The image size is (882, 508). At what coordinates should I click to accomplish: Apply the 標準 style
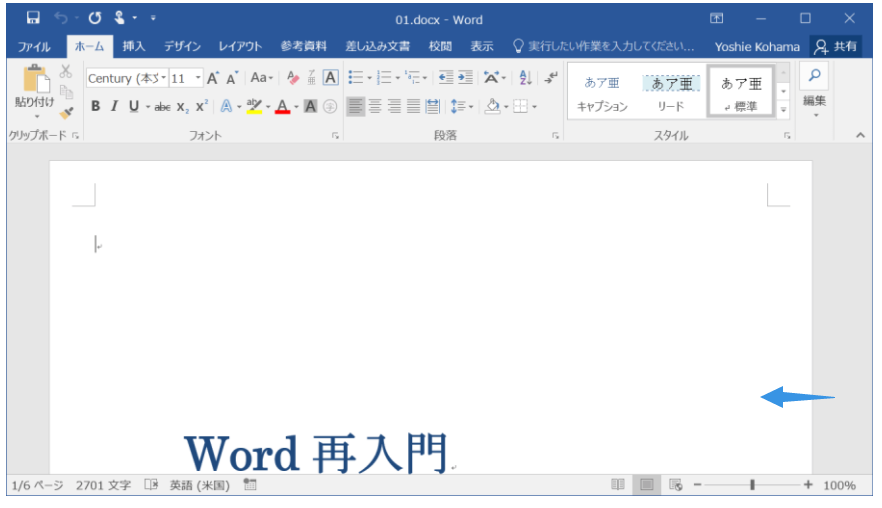coord(741,91)
